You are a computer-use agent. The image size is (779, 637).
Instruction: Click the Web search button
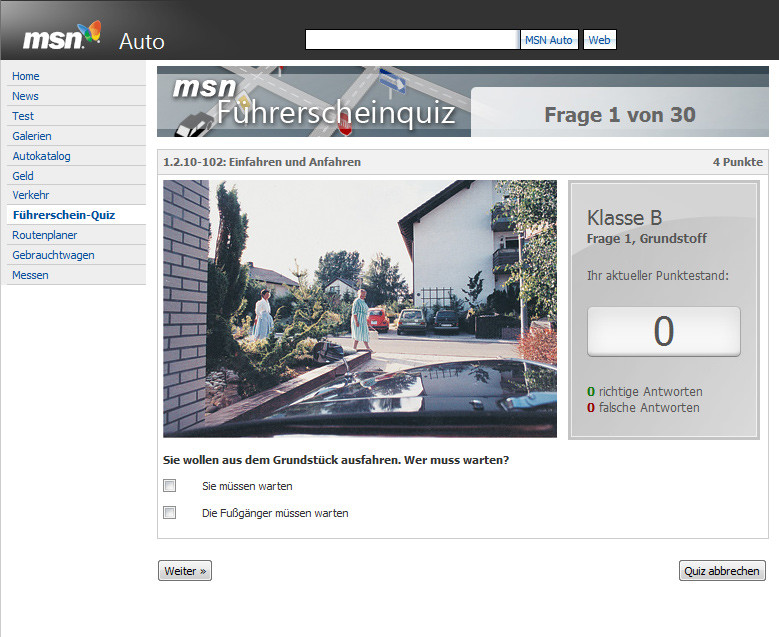pos(600,40)
